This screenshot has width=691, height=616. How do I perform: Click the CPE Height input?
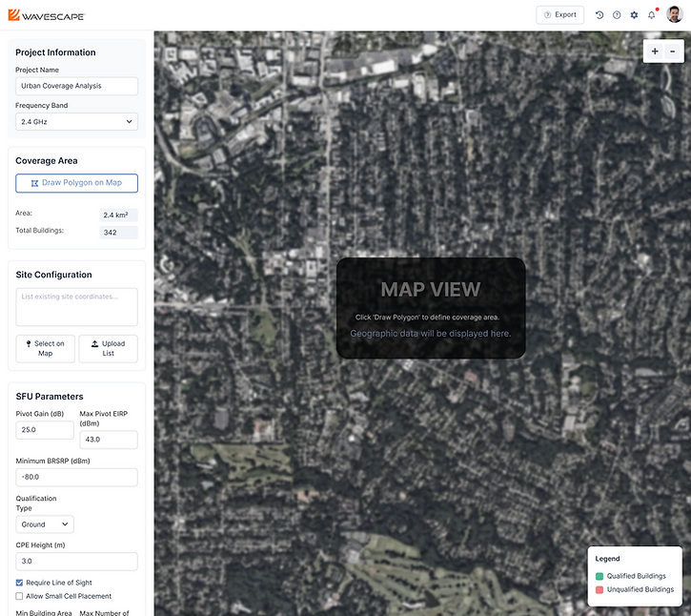tap(76, 562)
